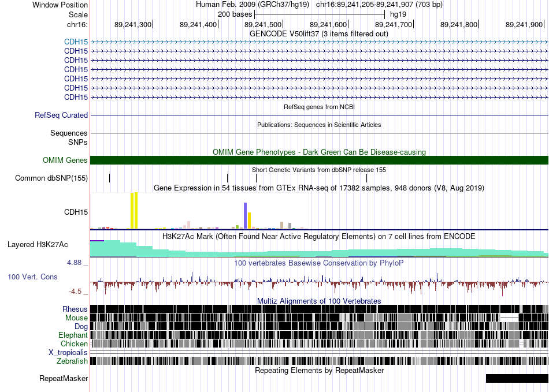Click the Chicken species label
Image resolution: width=549 pixels, height=392 pixels.
click(74, 344)
